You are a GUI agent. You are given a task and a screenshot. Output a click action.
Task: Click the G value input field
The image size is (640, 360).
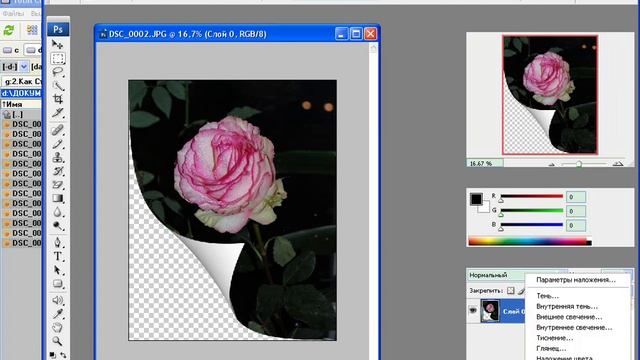[x=576, y=211]
